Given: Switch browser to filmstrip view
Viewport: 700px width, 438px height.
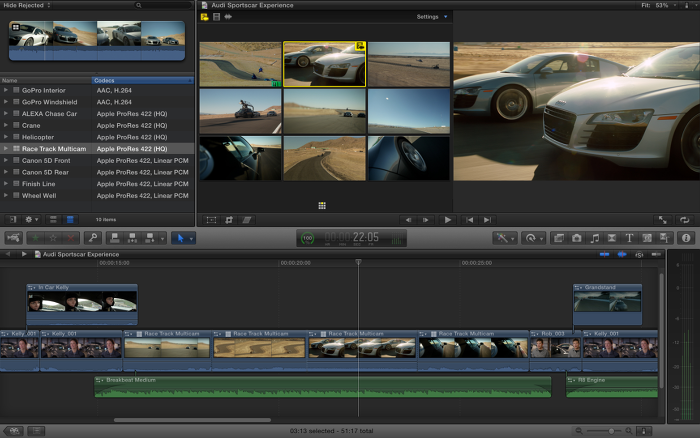Looking at the screenshot, I should tap(54, 219).
